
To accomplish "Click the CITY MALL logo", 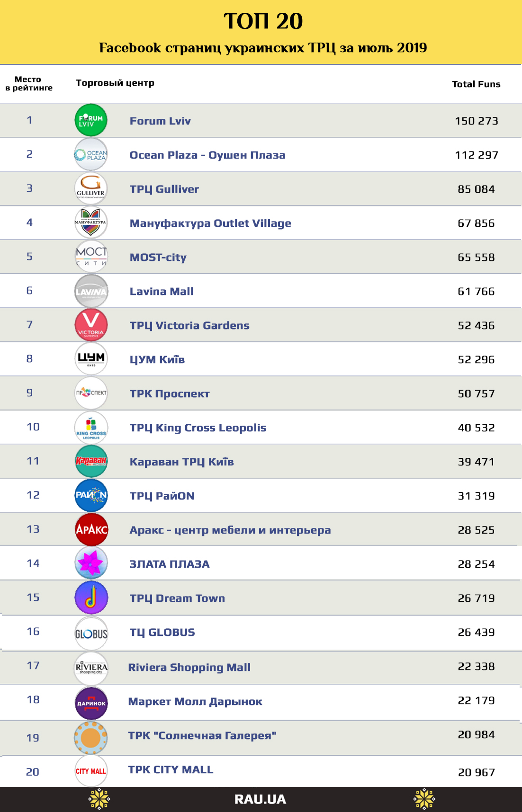I will click(91, 771).
